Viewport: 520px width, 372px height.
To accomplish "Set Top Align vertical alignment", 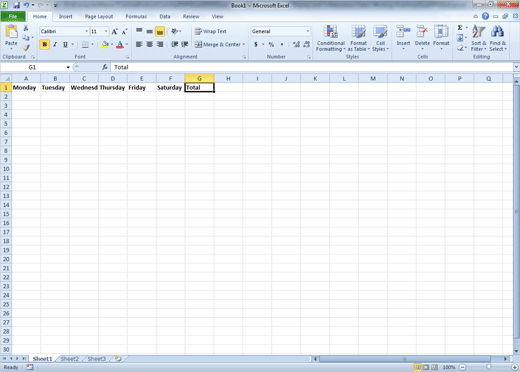I will click(139, 31).
